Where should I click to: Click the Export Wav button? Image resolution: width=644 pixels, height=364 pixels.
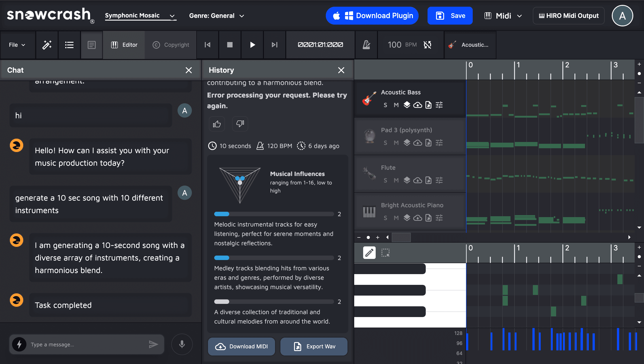pyautogui.click(x=314, y=346)
